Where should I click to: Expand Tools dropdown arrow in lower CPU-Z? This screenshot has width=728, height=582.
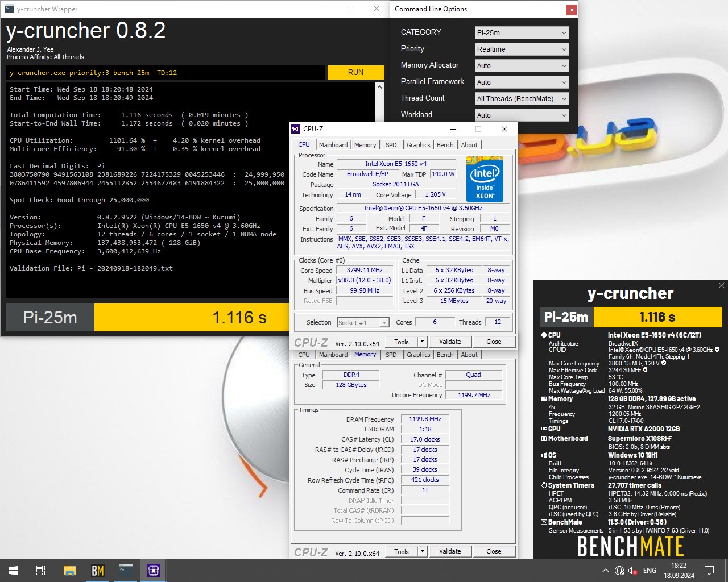pos(422,551)
